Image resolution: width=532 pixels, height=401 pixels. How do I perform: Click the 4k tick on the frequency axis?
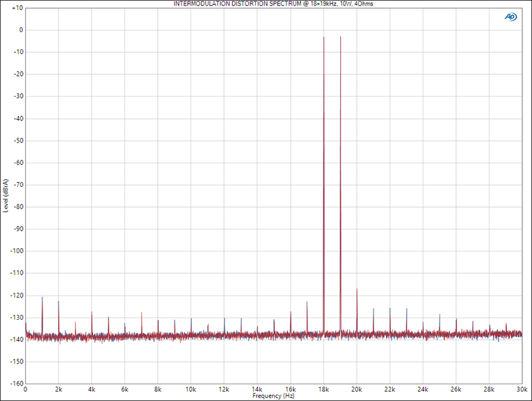[x=92, y=390]
